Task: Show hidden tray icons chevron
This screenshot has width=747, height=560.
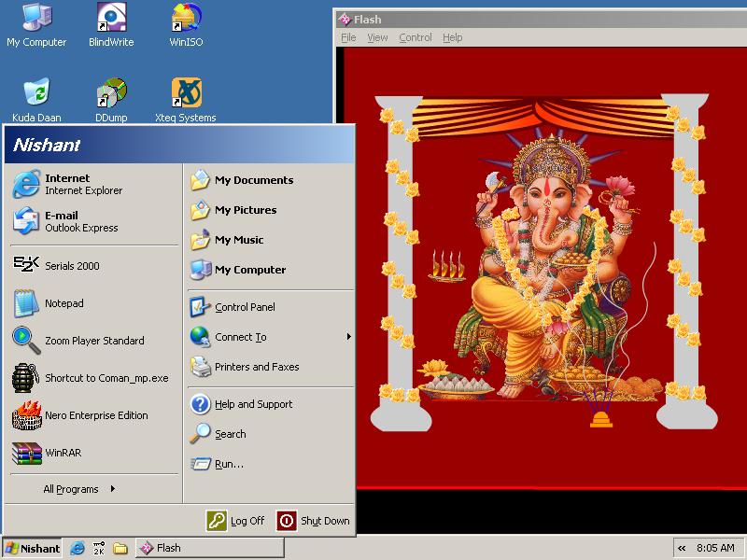Action: click(682, 548)
